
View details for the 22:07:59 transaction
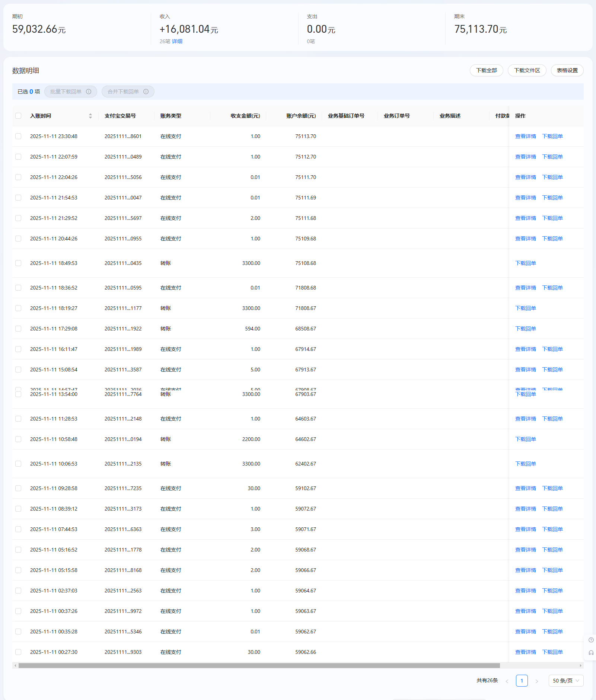(x=525, y=157)
